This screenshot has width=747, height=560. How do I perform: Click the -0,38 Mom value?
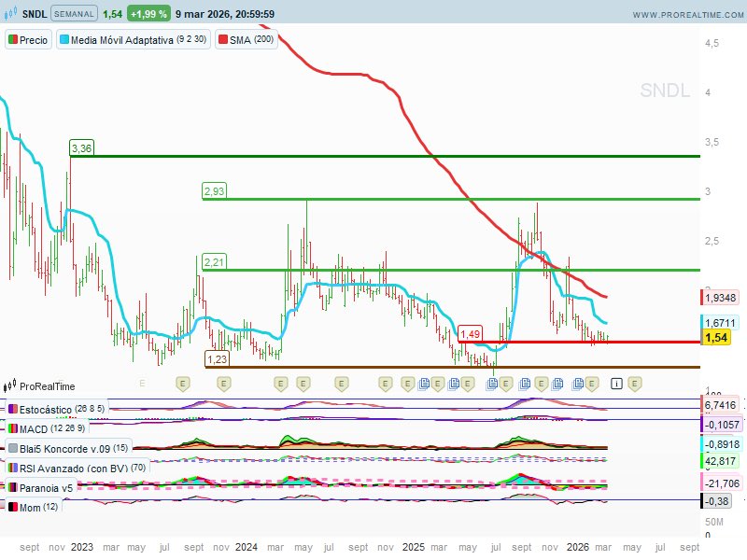point(716,501)
